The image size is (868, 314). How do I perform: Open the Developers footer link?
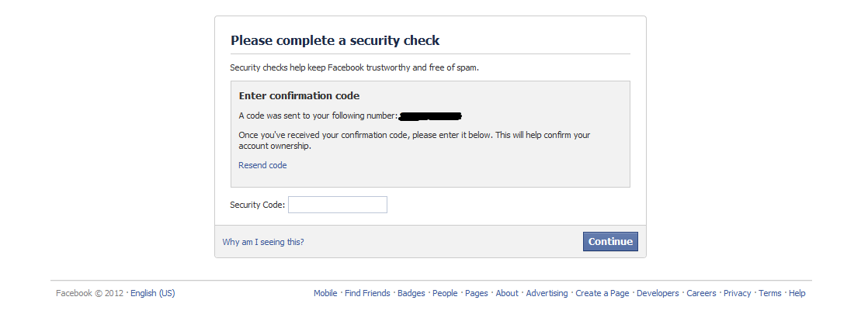(x=658, y=294)
